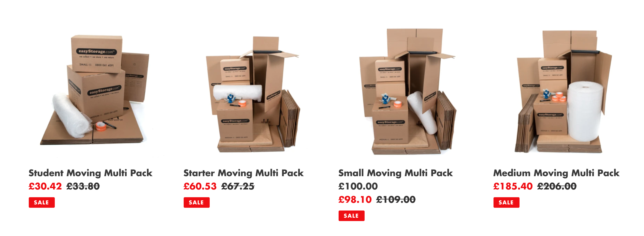Image resolution: width=644 pixels, height=236 pixels.
Task: Click the Small Moving Multi Pack title
Action: (396, 173)
